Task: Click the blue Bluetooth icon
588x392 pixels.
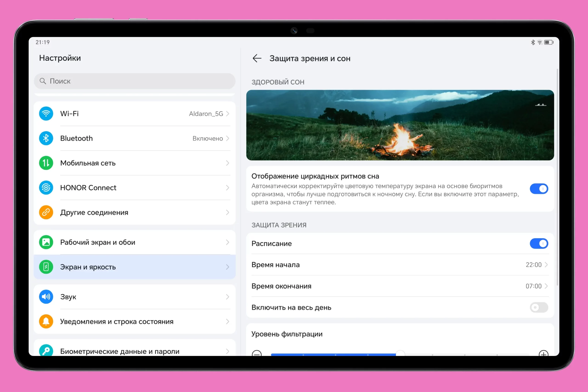Action: [46, 138]
